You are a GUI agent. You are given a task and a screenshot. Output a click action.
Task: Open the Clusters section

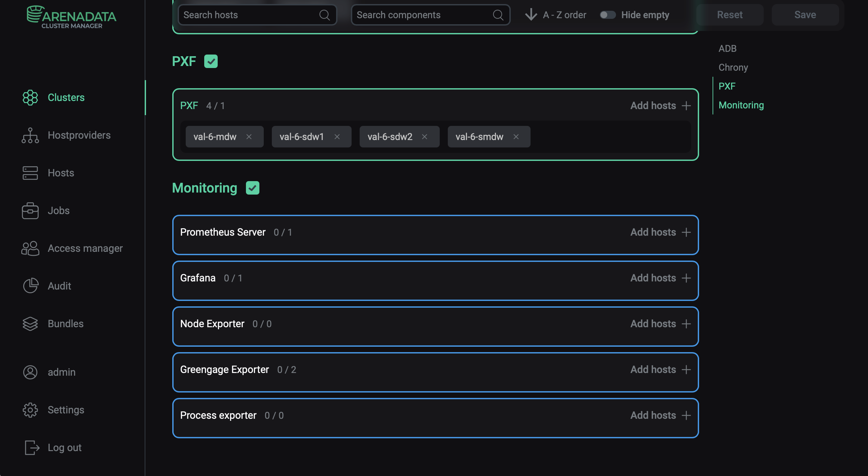pos(66,97)
